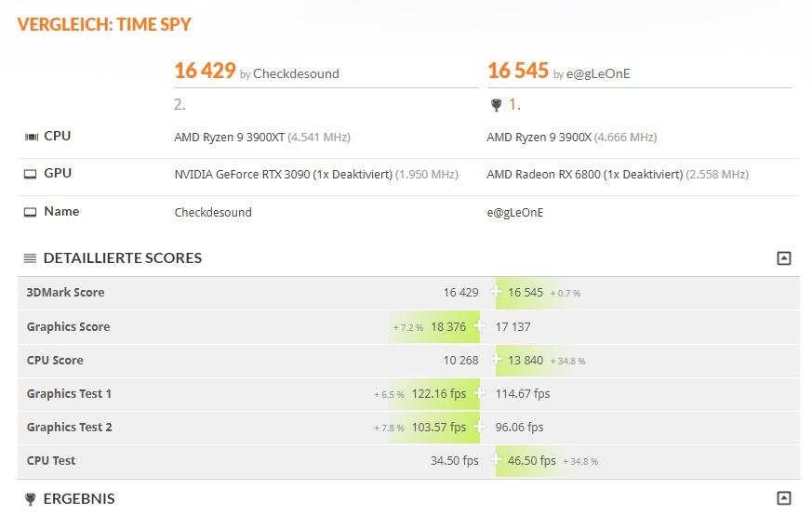Collapse the Detaillierte Scores section
Image resolution: width=812 pixels, height=514 pixels.
[x=783, y=257]
